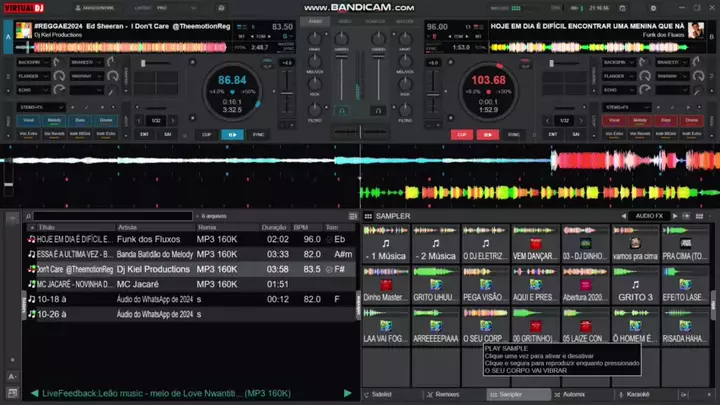720x405 pixels.
Task: Trigger the VEM DANÇAR sample pad
Action: point(535,244)
